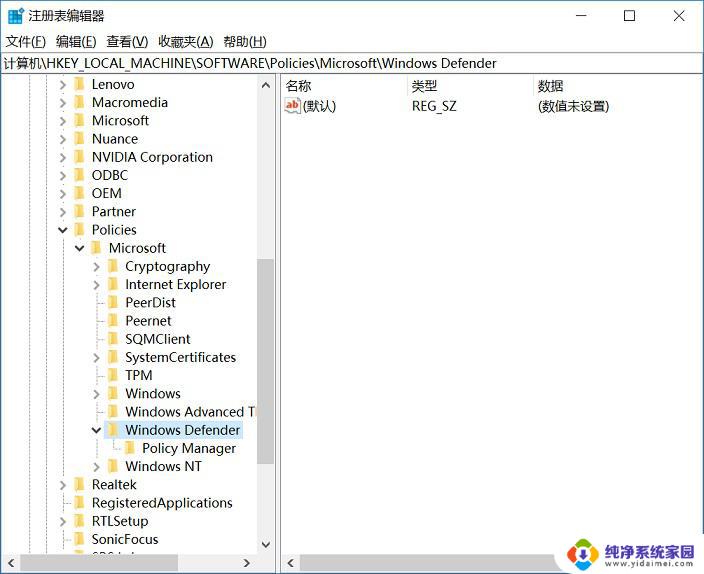This screenshot has height=574, width=704.
Task: Click the OEM folder icon
Action: (x=79, y=193)
